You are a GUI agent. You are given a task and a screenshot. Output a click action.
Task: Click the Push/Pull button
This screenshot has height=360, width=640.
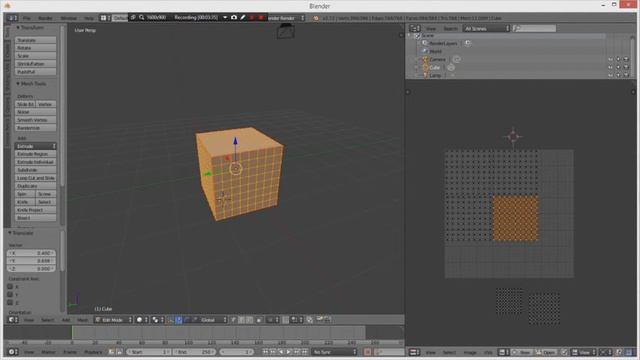coord(36,72)
